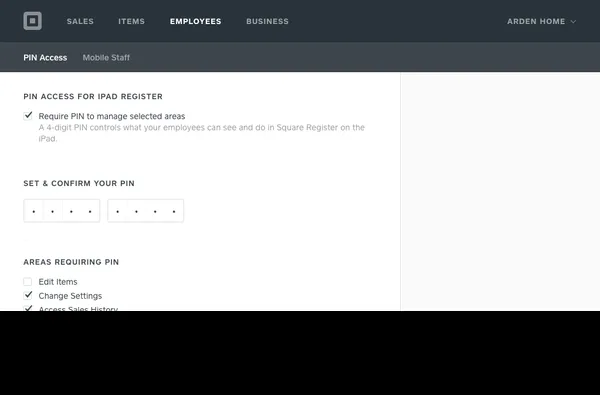Click the first set-PIN input field
Screen dimensions: 600x395
(62, 211)
